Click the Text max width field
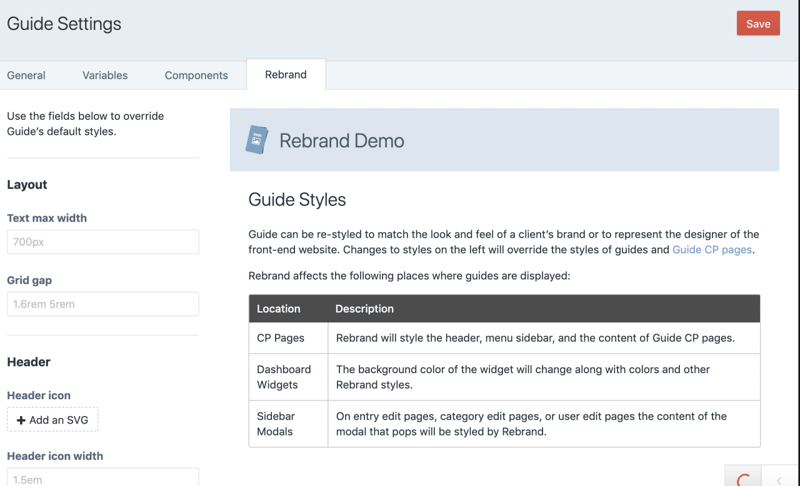This screenshot has width=800, height=486. [103, 242]
